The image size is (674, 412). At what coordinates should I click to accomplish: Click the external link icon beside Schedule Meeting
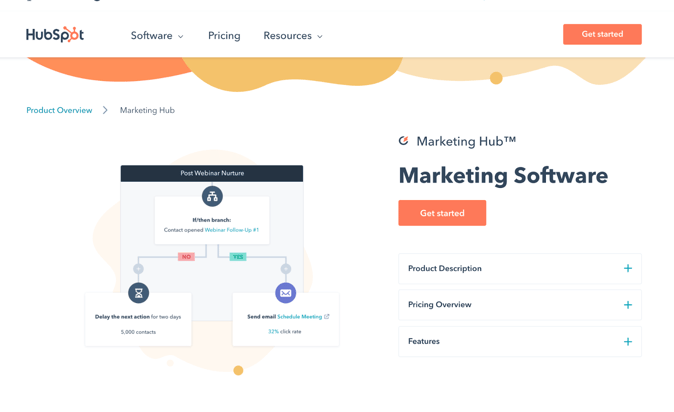pos(327,316)
